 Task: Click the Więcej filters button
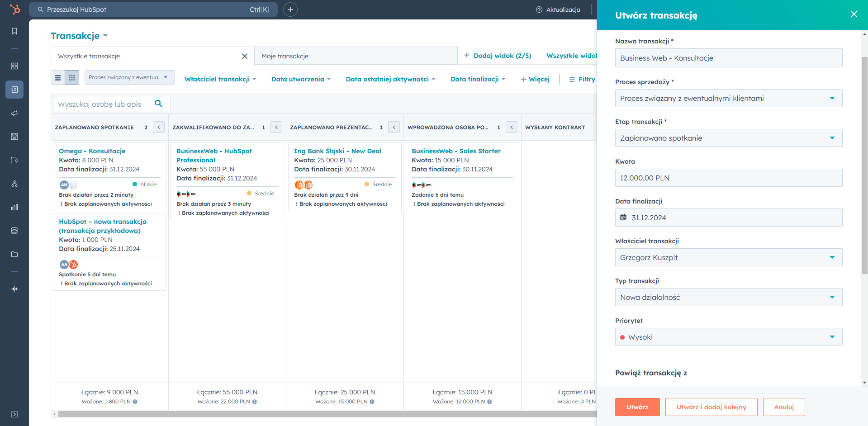point(535,79)
